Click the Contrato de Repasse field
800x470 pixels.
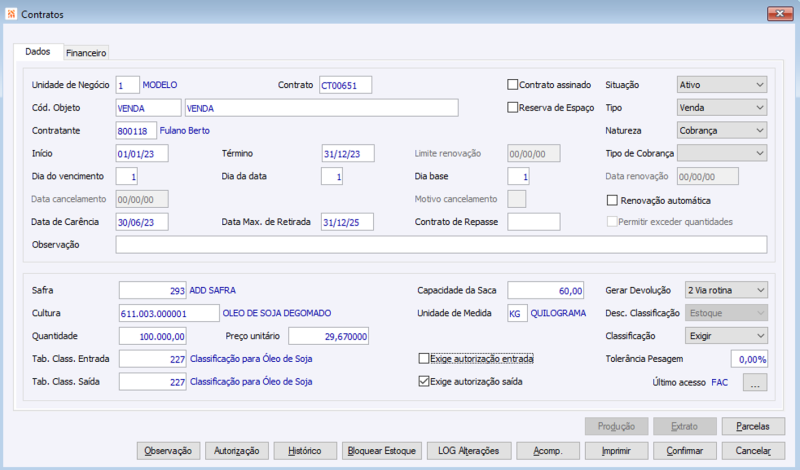coord(534,222)
